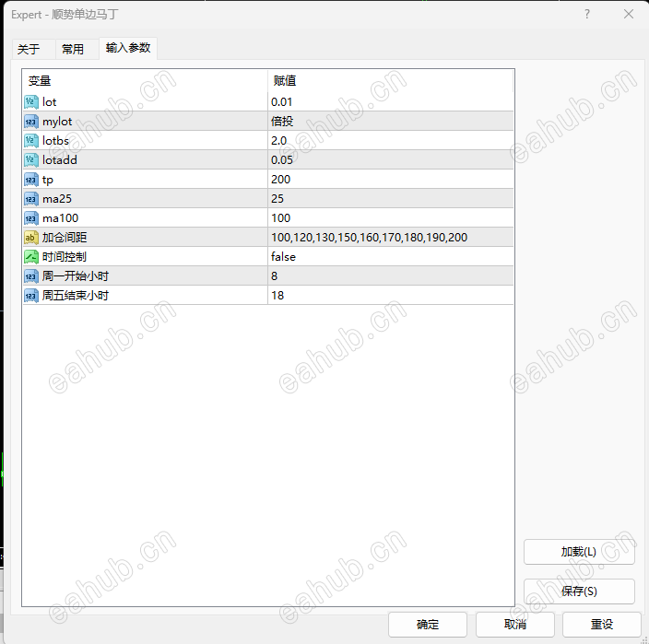Edit the 周五结束小时 value 18
The height and width of the screenshot is (644, 649).
coord(390,296)
